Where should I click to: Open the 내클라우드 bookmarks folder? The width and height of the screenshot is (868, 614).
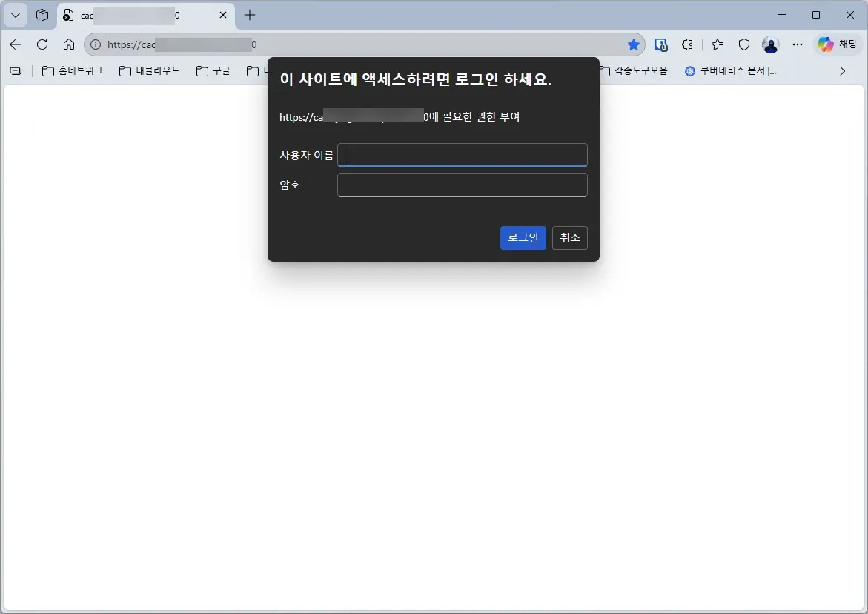pos(150,71)
